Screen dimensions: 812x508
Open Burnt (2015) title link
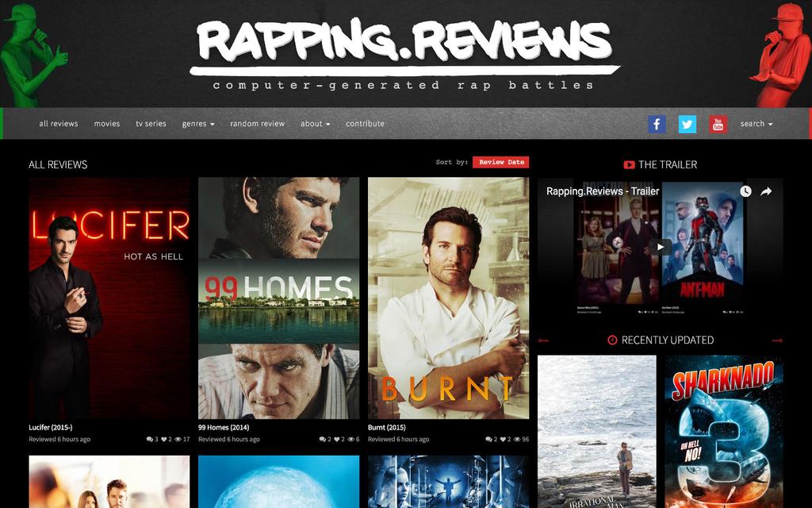point(387,428)
